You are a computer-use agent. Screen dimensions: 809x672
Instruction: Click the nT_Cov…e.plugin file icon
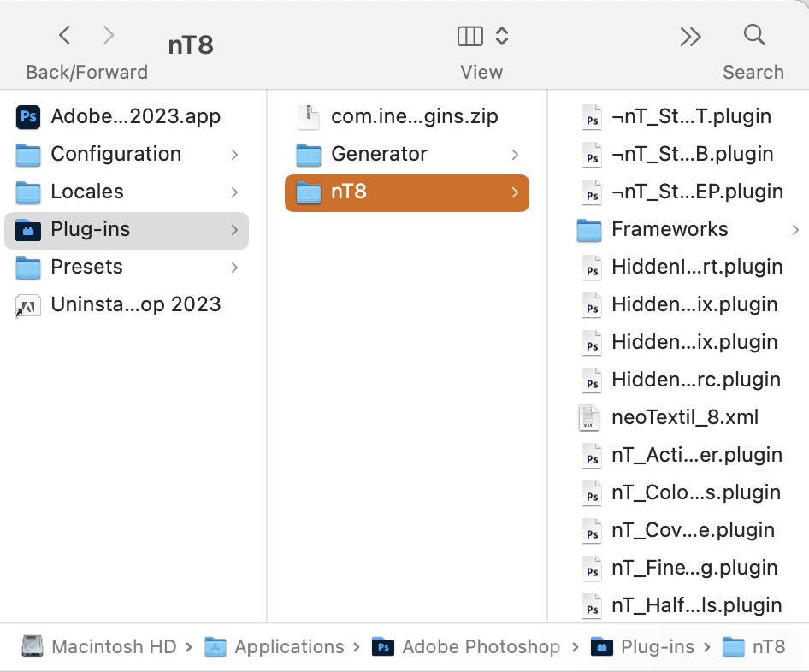[x=591, y=531]
